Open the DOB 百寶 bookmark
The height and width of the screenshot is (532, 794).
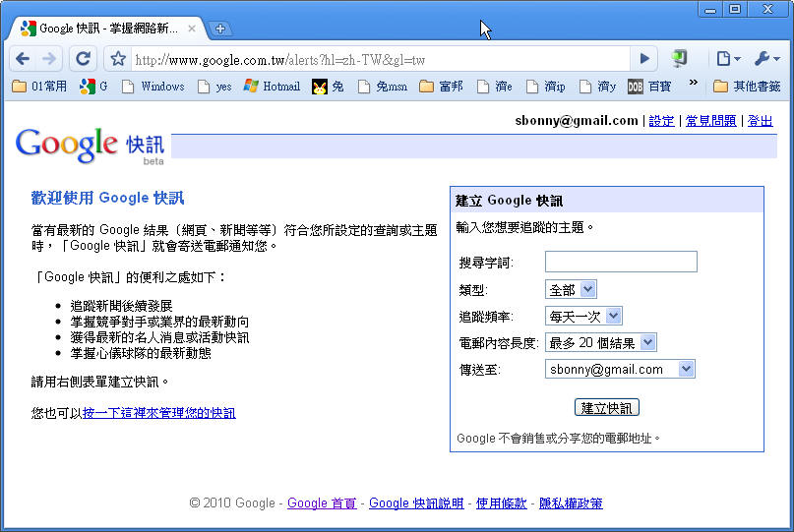click(x=649, y=87)
